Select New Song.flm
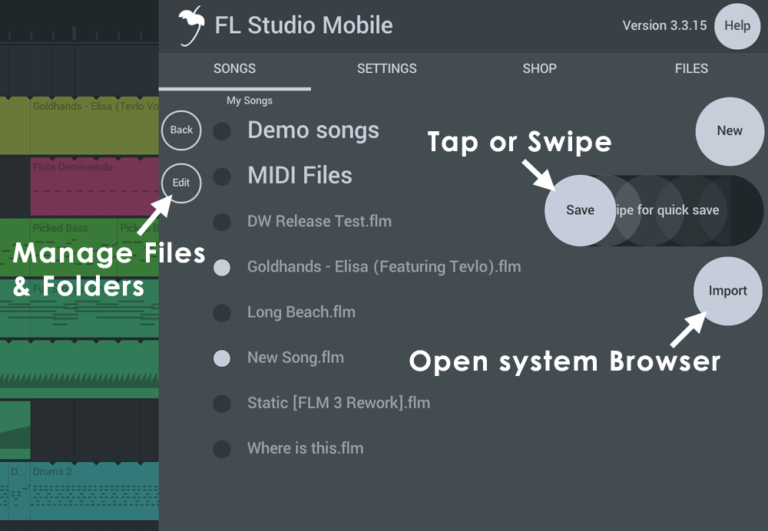Viewport: 768px width, 531px height. point(295,358)
